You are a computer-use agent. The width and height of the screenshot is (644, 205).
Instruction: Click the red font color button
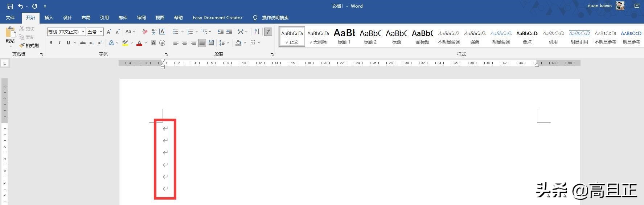139,43
